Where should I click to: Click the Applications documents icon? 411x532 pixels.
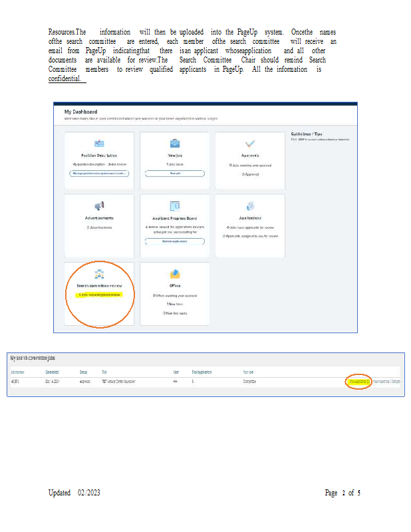(250, 206)
